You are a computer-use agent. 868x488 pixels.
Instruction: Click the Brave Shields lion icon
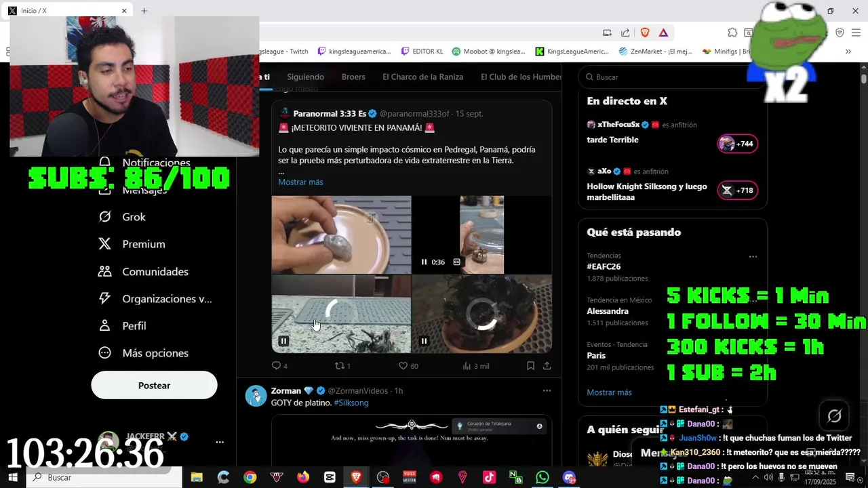644,33
